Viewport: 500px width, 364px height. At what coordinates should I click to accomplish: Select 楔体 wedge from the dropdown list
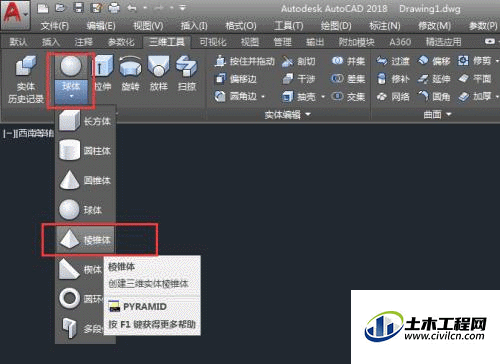(80, 269)
